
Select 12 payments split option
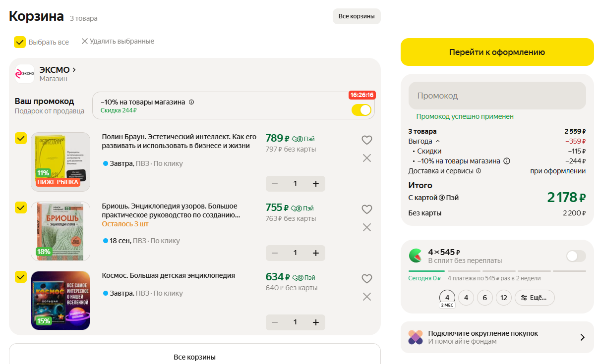point(503,298)
